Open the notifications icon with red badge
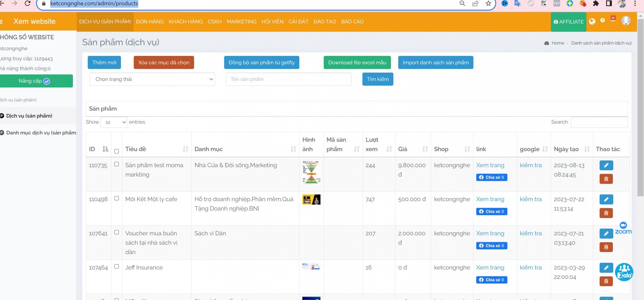Viewport: 644px width, 300px height. 613,19
